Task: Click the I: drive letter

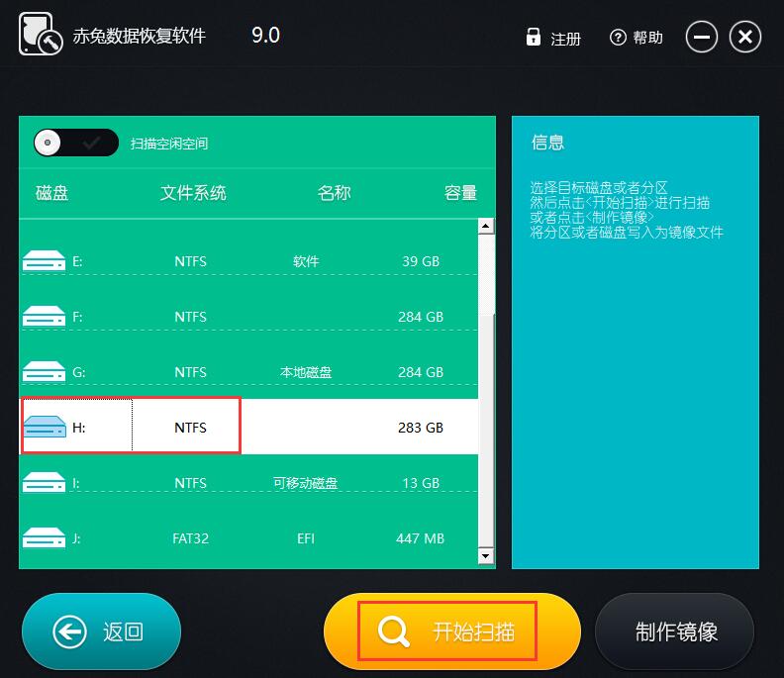Action: pyautogui.click(x=76, y=483)
